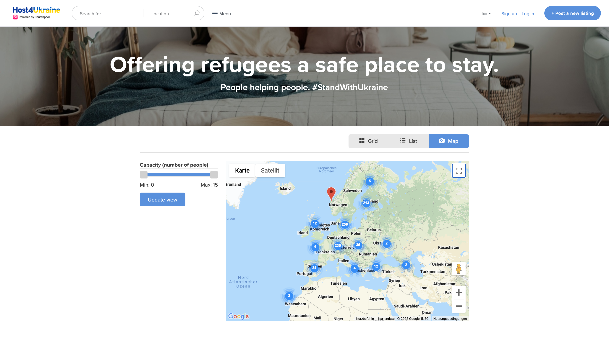Viewport: 609px width, 364px height.
Task: Switch to List view
Action: [408, 141]
